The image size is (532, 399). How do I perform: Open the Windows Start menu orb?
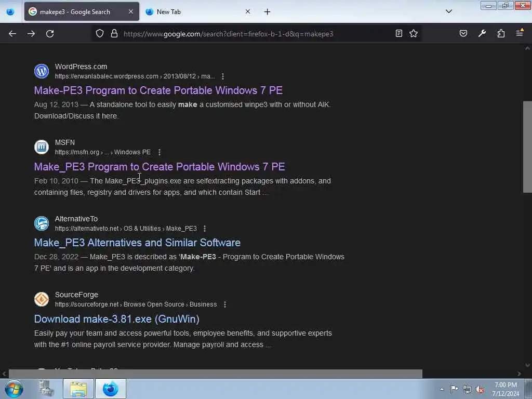(x=14, y=389)
